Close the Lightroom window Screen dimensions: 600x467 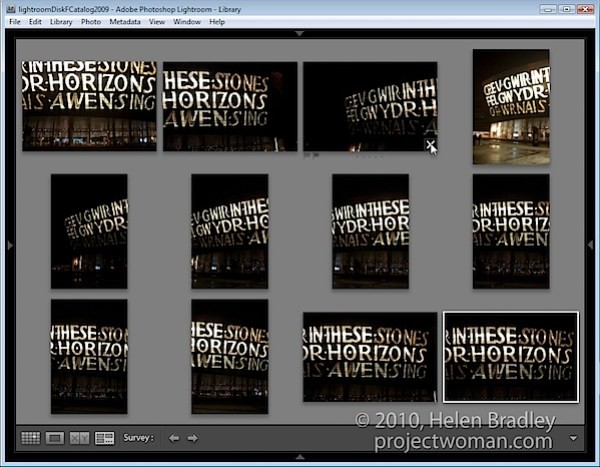click(585, 9)
